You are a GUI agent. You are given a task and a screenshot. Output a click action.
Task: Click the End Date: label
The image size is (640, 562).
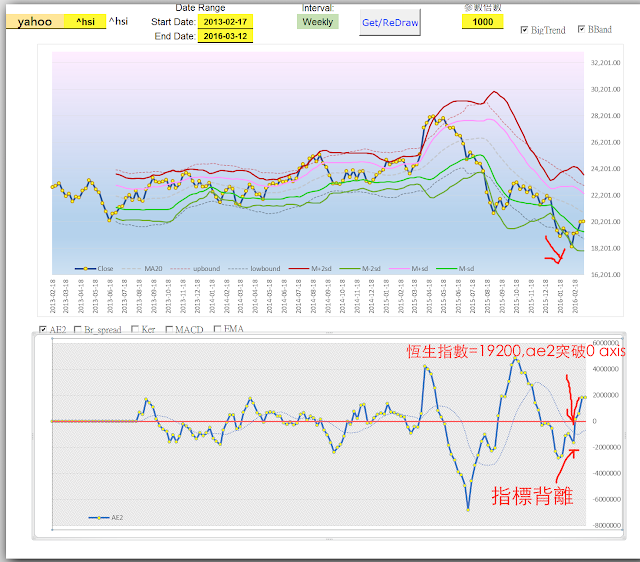(175, 36)
